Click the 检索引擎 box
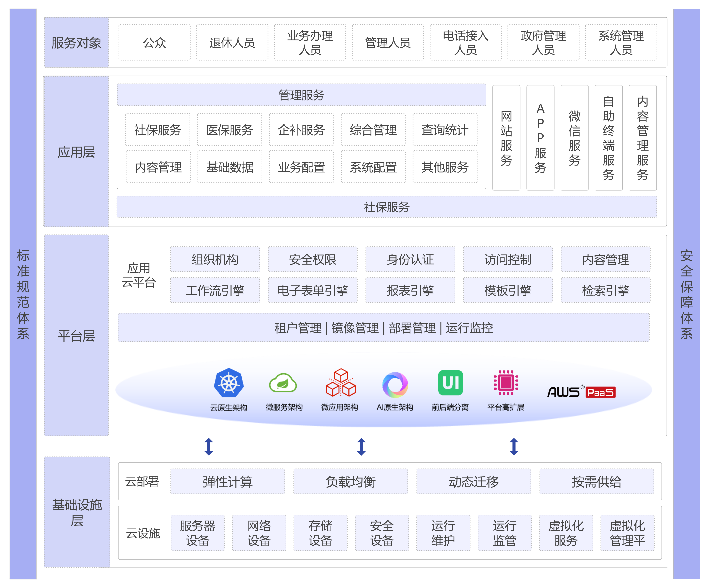This screenshot has width=709, height=588. point(606,290)
